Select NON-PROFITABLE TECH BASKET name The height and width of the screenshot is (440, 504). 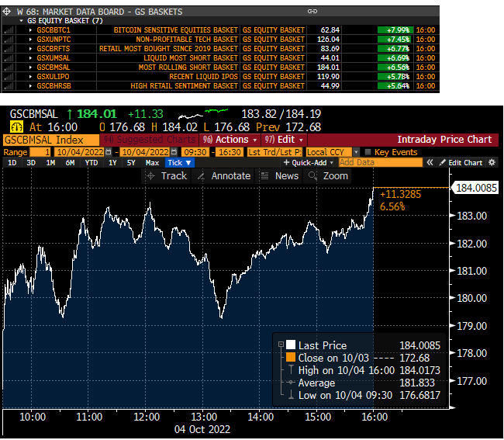[x=187, y=40]
